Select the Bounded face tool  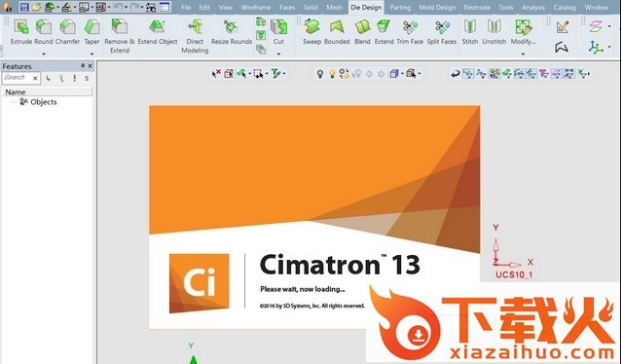tap(337, 32)
